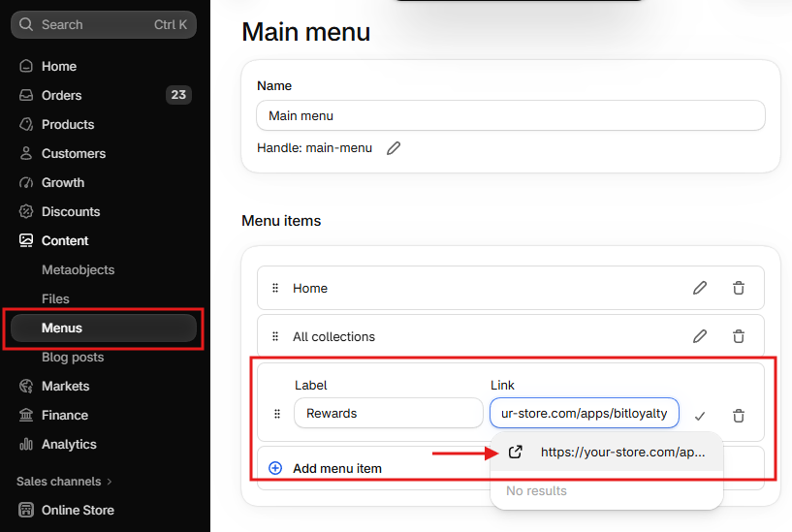Click the Online Store shop icon
Screen dimensions: 792x532
[26, 510]
